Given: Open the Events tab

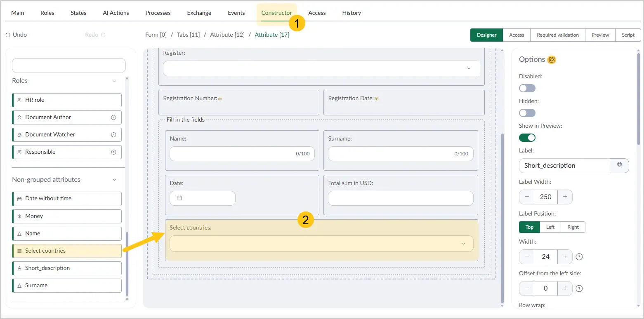Looking at the screenshot, I should point(236,13).
